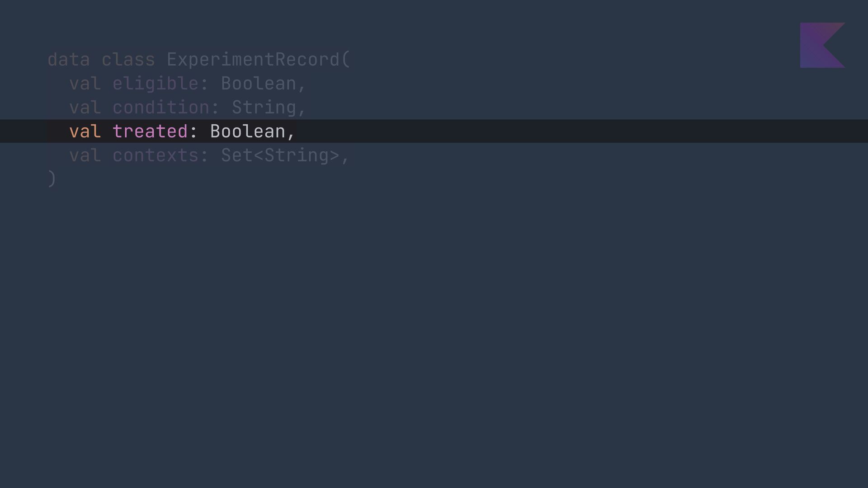Click the closing parenthesis of the class
This screenshot has height=488, width=868.
click(x=52, y=179)
